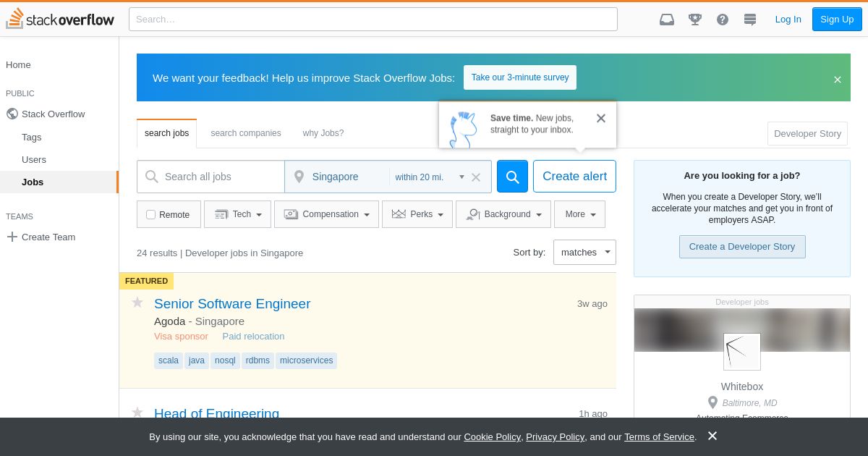The height and width of the screenshot is (456, 868).
Task: Expand the More filters dropdown
Action: point(580,214)
